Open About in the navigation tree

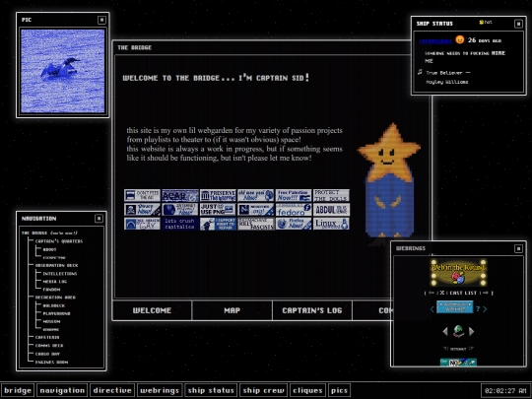[x=49, y=249]
